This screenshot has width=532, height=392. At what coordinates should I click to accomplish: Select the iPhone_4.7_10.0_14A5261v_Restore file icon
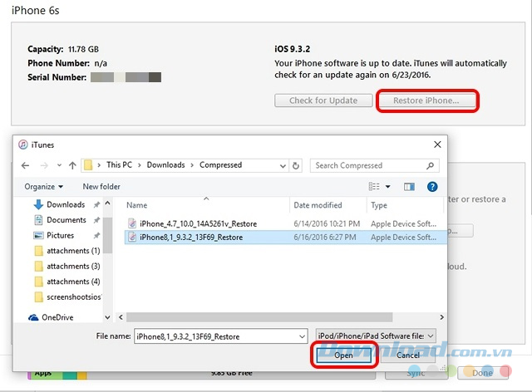132,223
